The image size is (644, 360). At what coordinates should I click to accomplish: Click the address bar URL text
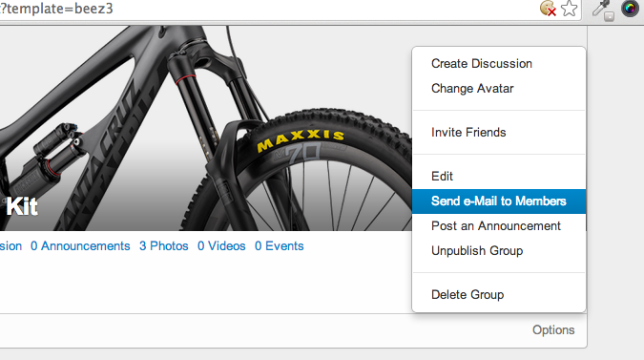click(56, 9)
